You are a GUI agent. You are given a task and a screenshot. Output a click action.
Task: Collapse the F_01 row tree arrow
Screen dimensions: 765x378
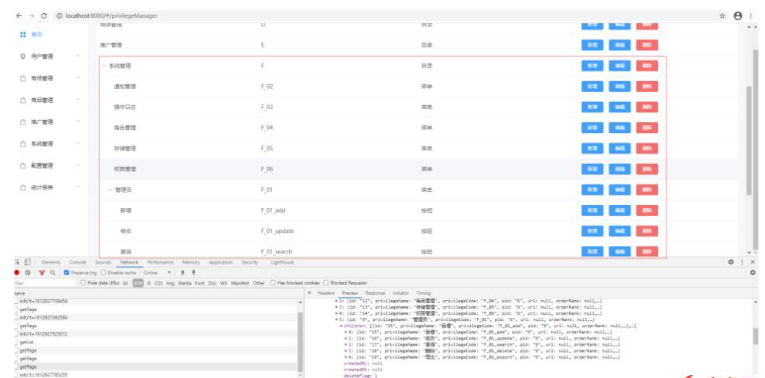coord(110,190)
